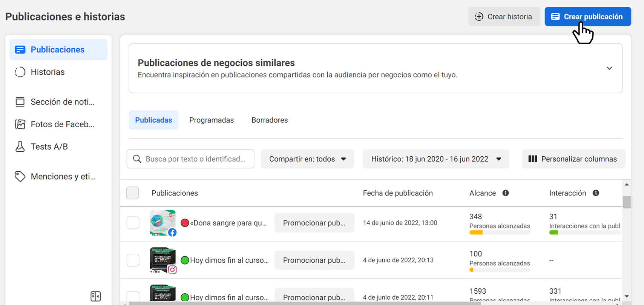Open Histórico date range dropdown
644x305 pixels.
pyautogui.click(x=436, y=159)
